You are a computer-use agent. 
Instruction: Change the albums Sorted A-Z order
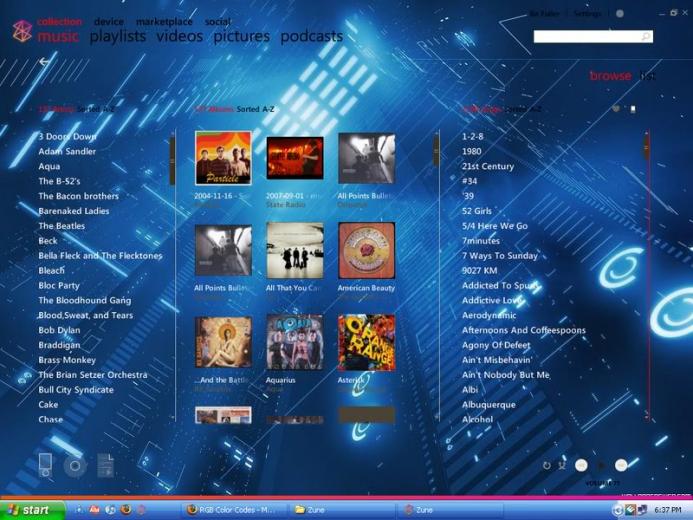tap(255, 109)
